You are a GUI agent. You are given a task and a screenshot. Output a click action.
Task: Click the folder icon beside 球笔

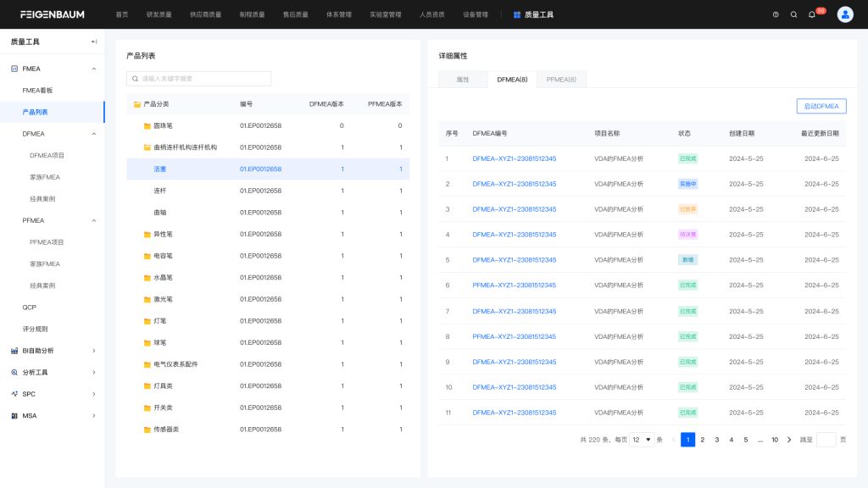pyautogui.click(x=147, y=343)
